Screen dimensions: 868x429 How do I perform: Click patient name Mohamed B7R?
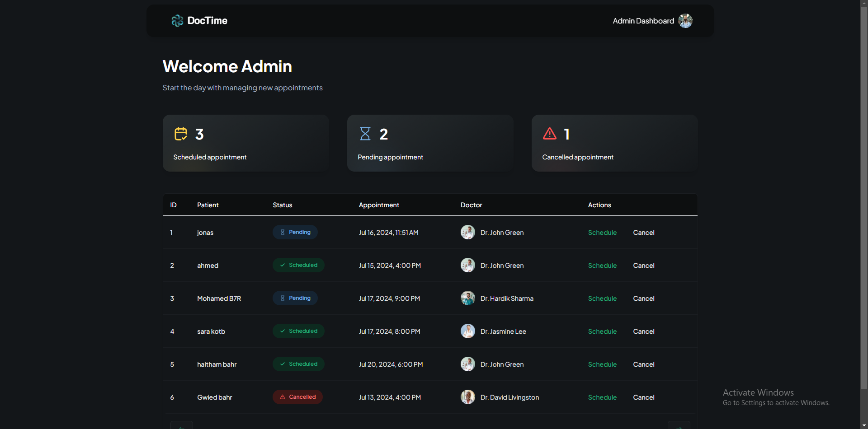[x=219, y=298]
